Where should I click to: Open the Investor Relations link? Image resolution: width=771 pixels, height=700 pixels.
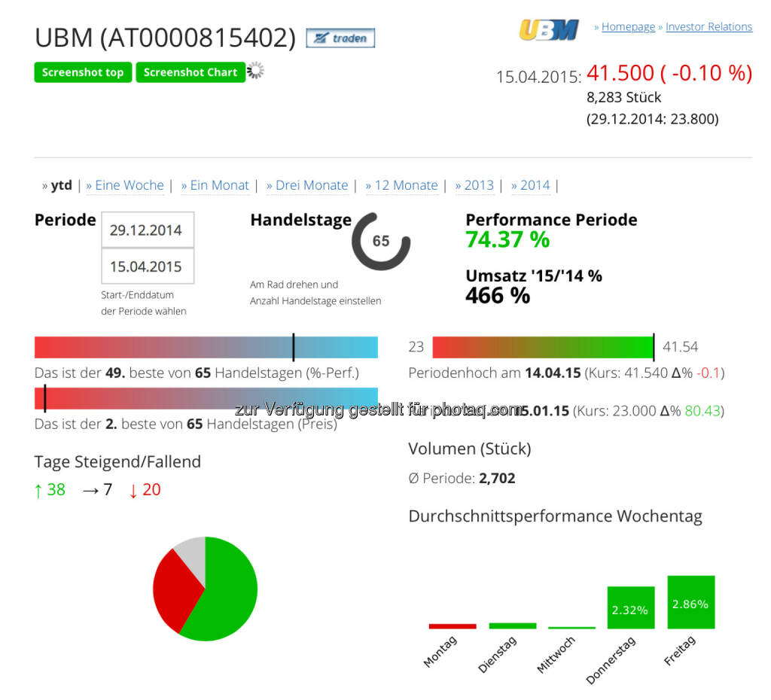[709, 26]
